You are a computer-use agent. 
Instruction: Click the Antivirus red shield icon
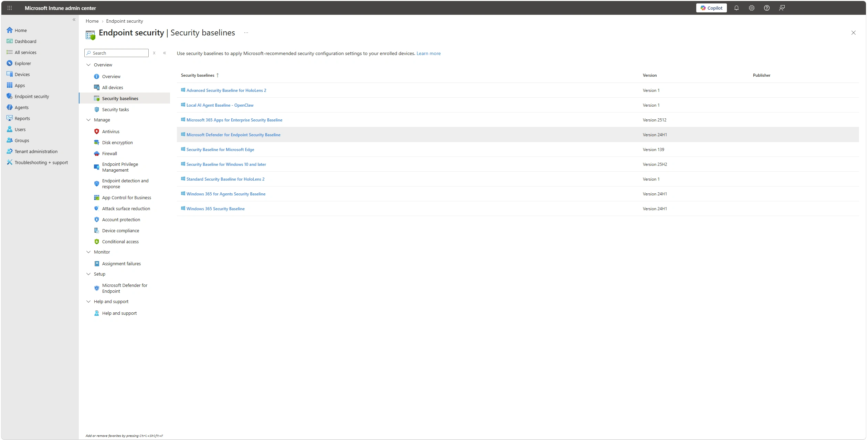[97, 131]
